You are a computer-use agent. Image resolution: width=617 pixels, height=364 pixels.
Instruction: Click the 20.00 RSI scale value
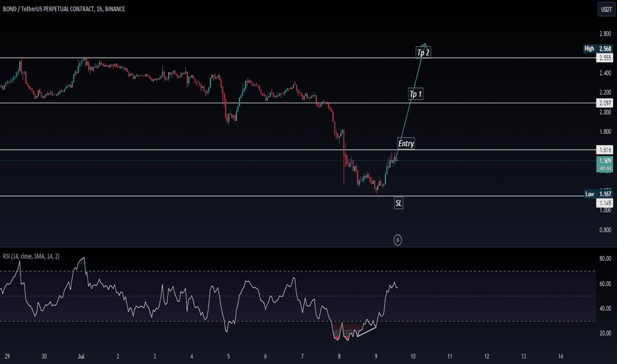point(605,333)
